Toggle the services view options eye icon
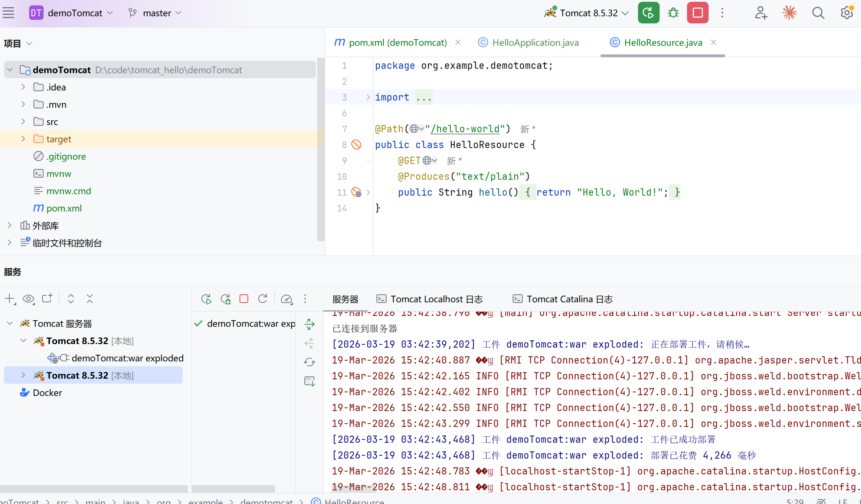 tap(28, 299)
